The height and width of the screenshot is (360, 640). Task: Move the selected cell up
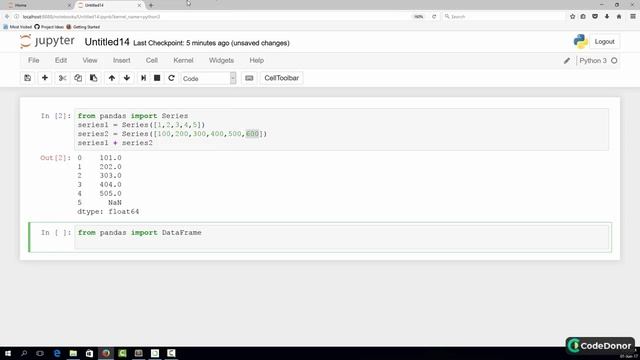[111, 78]
